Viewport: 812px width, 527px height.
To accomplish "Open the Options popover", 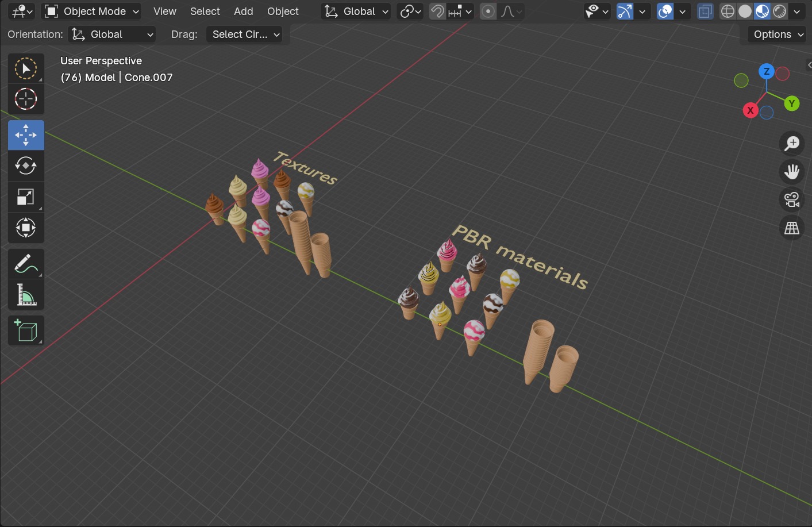I will (778, 34).
